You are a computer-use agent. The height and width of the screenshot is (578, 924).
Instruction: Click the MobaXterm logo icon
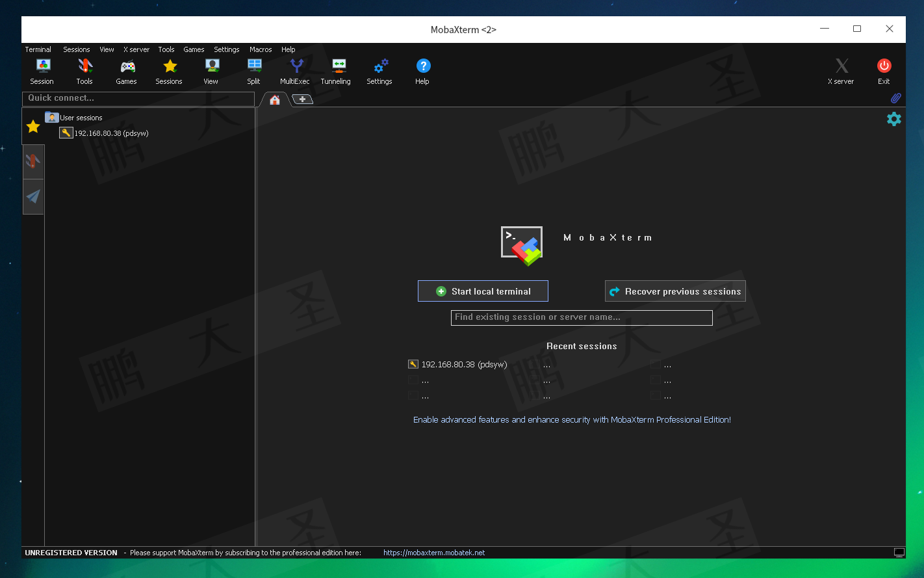pos(522,246)
